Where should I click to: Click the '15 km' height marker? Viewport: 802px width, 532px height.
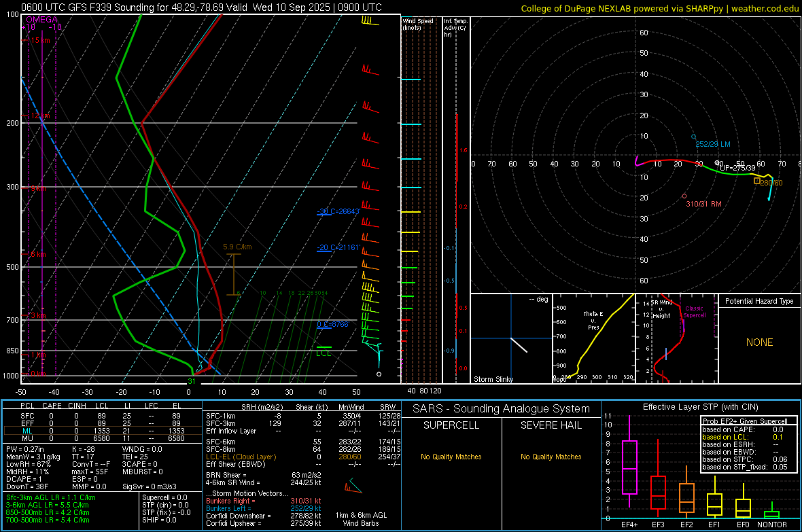click(39, 40)
